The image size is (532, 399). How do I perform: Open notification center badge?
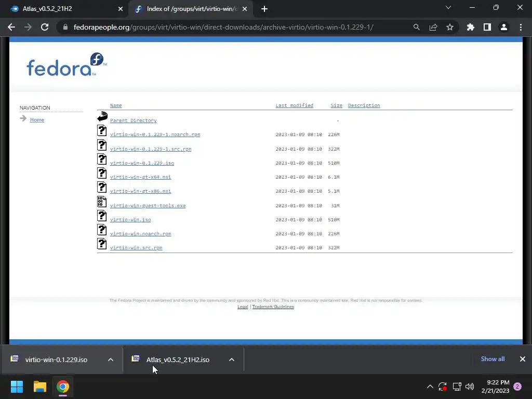(517, 387)
